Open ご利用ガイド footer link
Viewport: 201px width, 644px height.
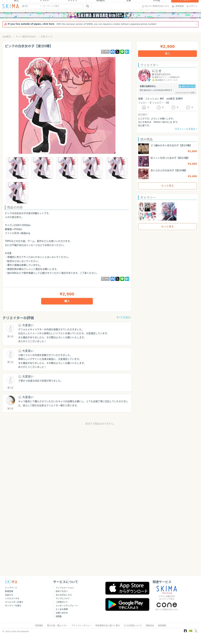[x=62, y=602]
